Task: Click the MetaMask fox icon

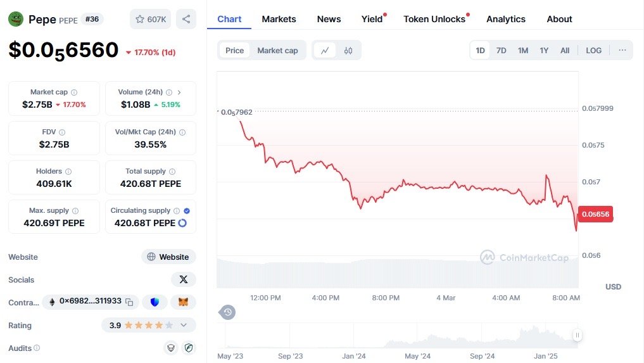Action: click(183, 302)
